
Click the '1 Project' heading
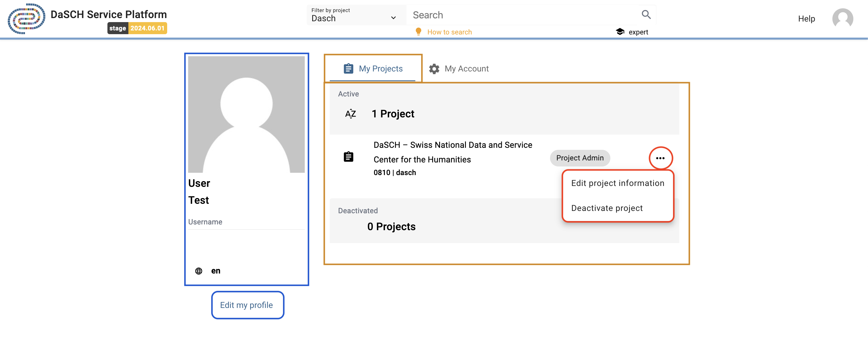pos(393,114)
